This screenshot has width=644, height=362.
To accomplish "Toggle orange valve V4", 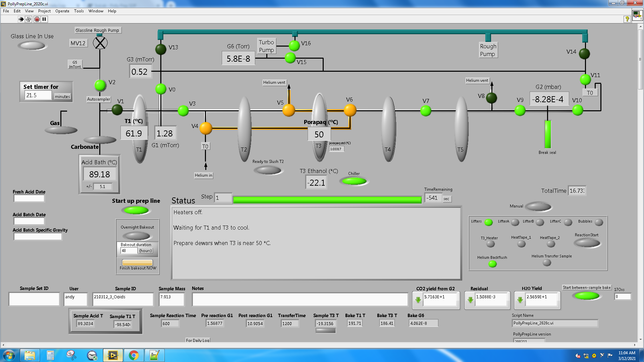I will [x=206, y=128].
